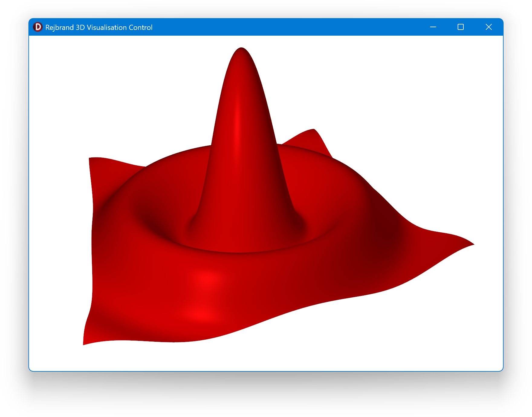Click the "Rejbrand 3D Visualisation Control" title text
The width and height of the screenshot is (532, 417).
99,27
